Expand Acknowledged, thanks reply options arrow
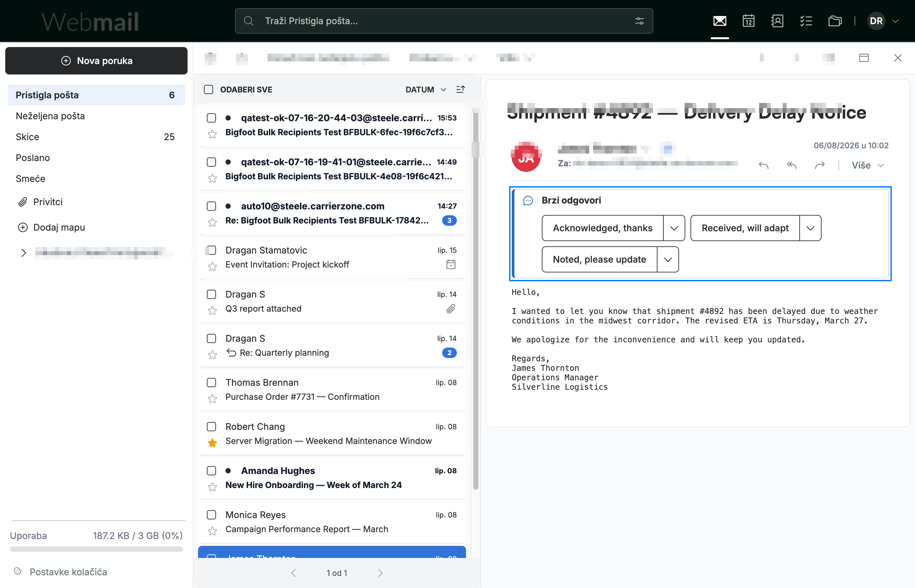The width and height of the screenshot is (915, 588). point(674,228)
